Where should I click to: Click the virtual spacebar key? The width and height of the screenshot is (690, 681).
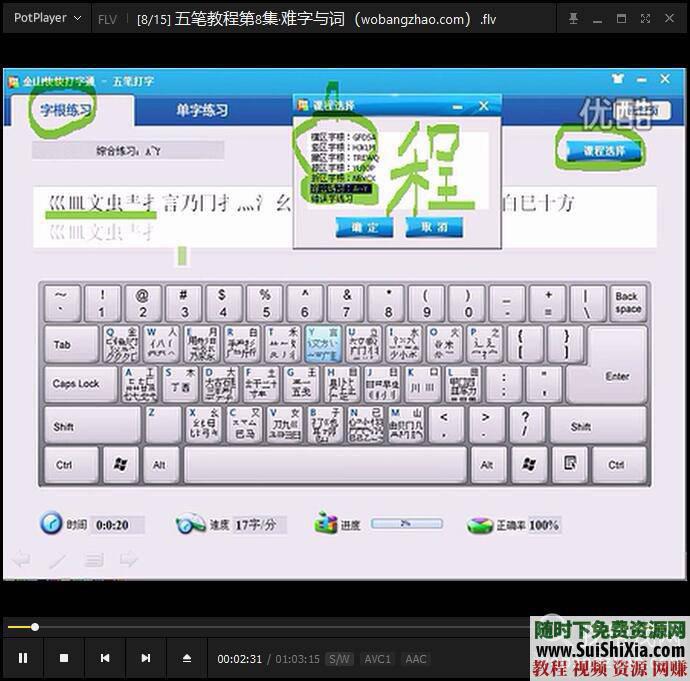(x=325, y=465)
